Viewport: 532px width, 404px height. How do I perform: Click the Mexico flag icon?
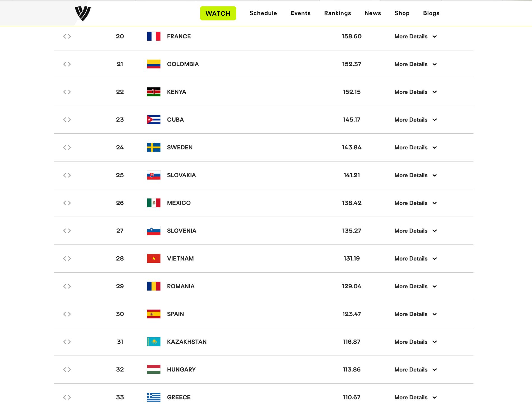coord(154,203)
